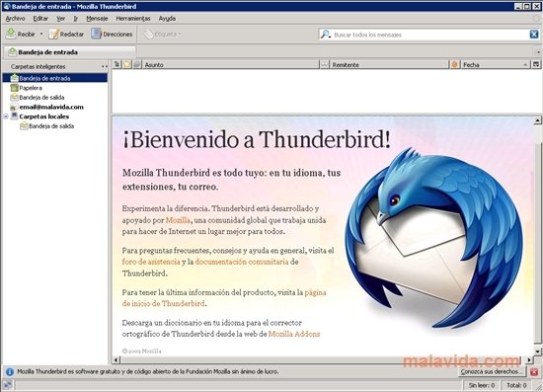Screen dimensions: 543x392
Task: Select Bandeja de salida under smart folders
Action: pos(38,98)
